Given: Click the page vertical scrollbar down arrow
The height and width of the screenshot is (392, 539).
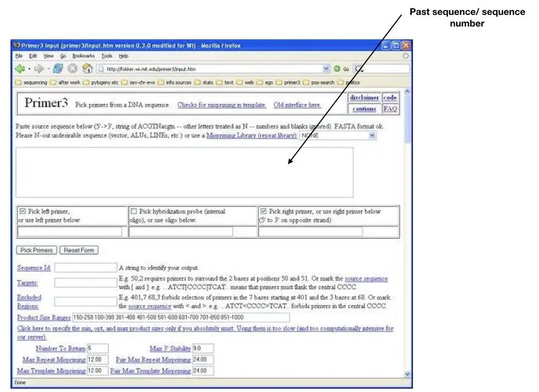Looking at the screenshot, I should click(407, 374).
